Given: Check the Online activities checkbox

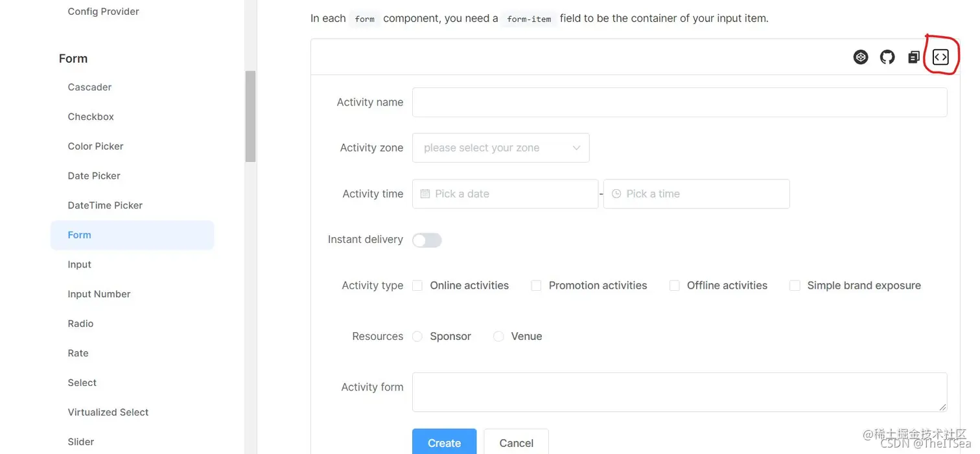Looking at the screenshot, I should (417, 286).
